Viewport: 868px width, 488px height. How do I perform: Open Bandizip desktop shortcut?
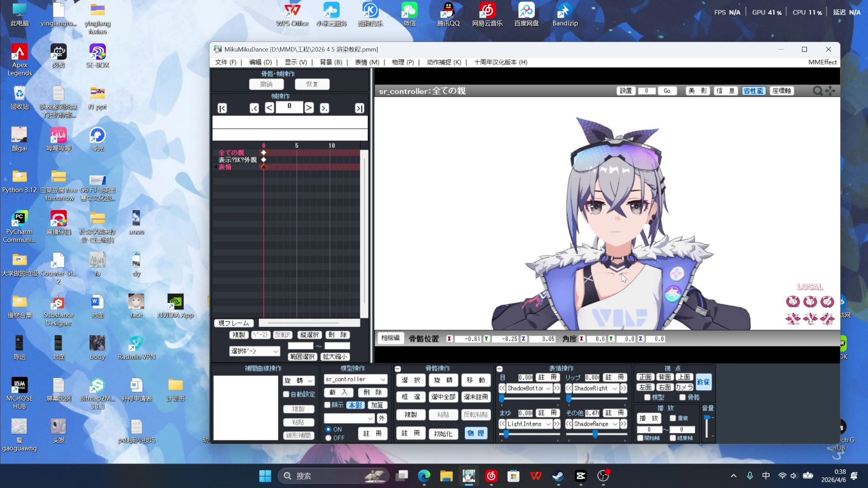(x=565, y=14)
